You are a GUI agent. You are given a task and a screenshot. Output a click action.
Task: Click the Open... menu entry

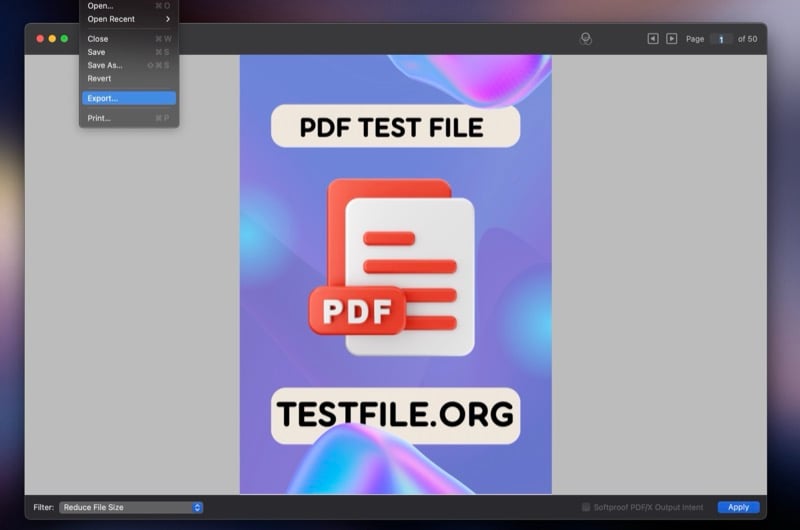129,6
